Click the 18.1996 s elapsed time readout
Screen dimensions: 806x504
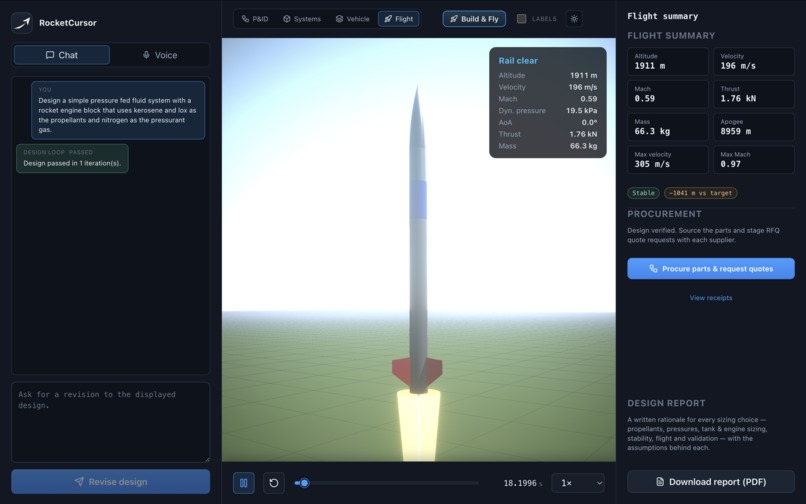pyautogui.click(x=523, y=483)
